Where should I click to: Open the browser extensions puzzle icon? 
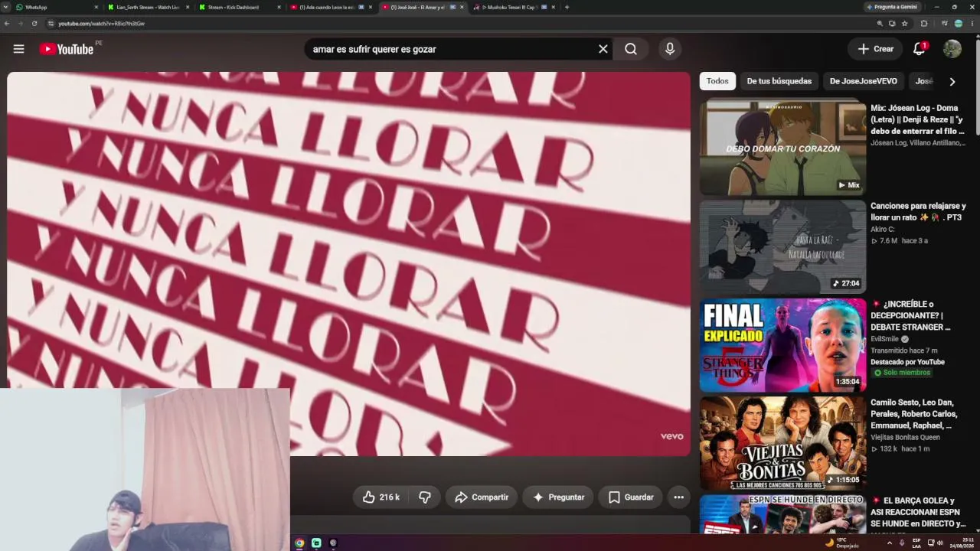coord(924,24)
